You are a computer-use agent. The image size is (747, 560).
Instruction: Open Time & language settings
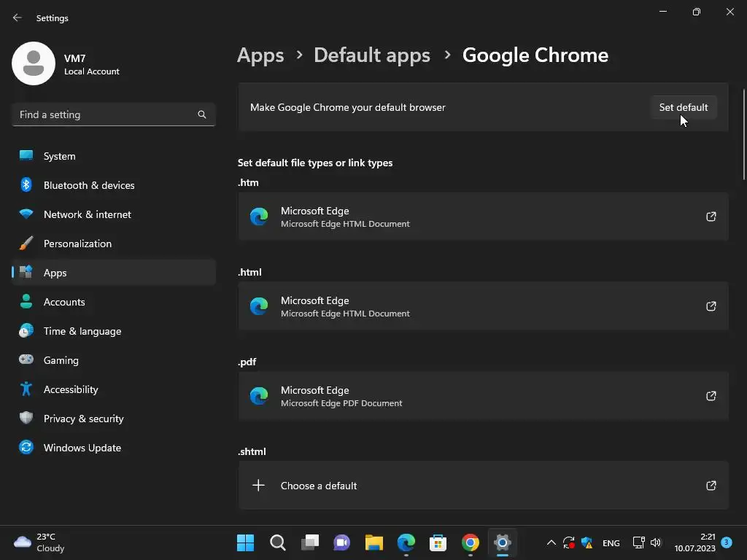coord(113,331)
